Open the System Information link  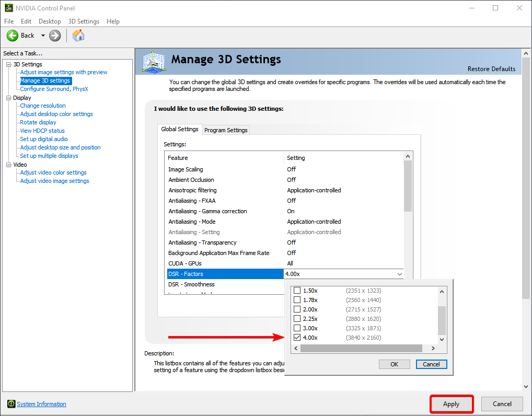[x=41, y=404]
